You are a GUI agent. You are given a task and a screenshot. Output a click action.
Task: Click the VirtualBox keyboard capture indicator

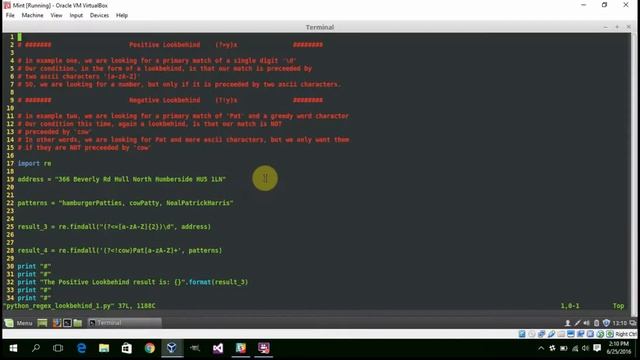point(610,334)
